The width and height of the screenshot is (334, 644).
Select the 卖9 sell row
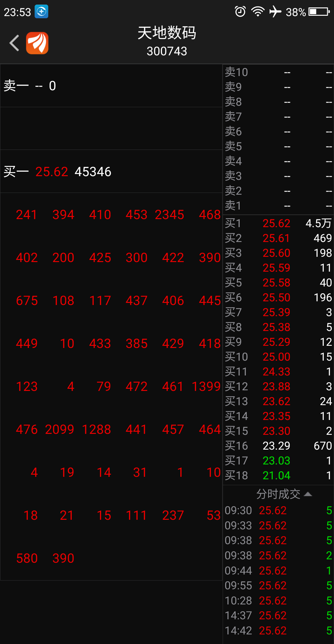pyautogui.click(x=278, y=87)
